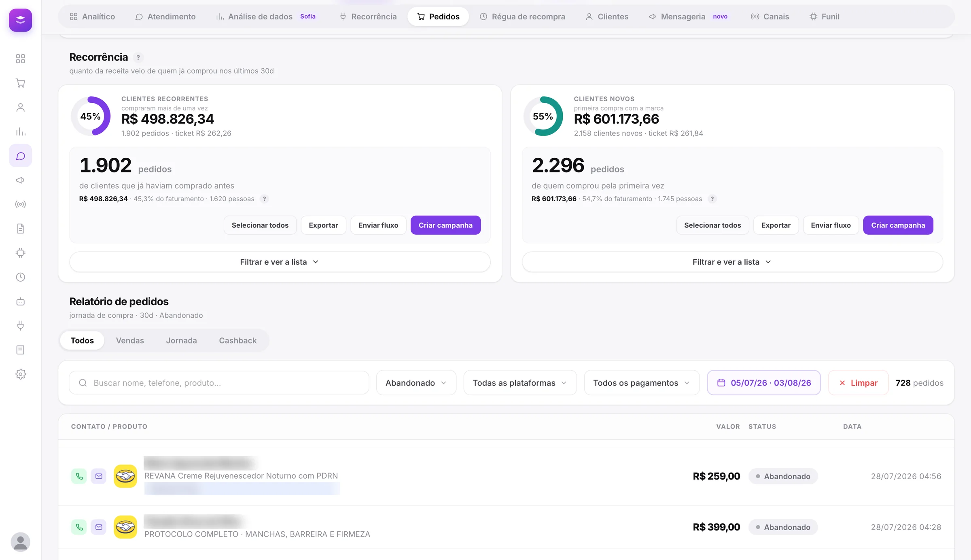Open the Funil tab
Viewport: 971px width, 560px height.
click(825, 17)
